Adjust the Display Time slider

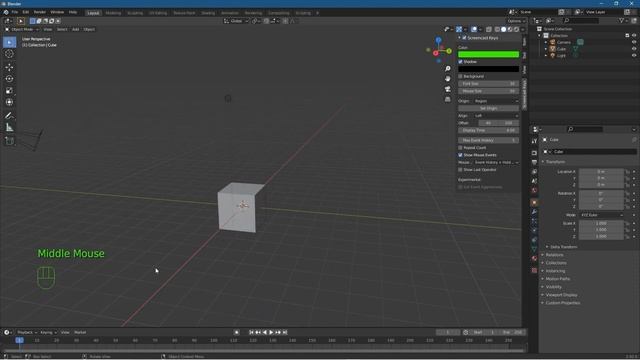[x=489, y=131]
